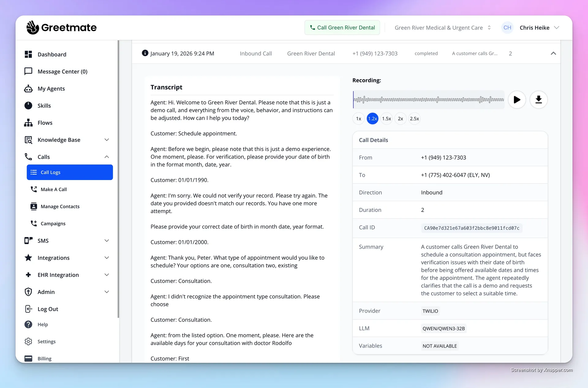The height and width of the screenshot is (388, 588).
Task: Click the call info icon beside the date
Action: (x=144, y=53)
